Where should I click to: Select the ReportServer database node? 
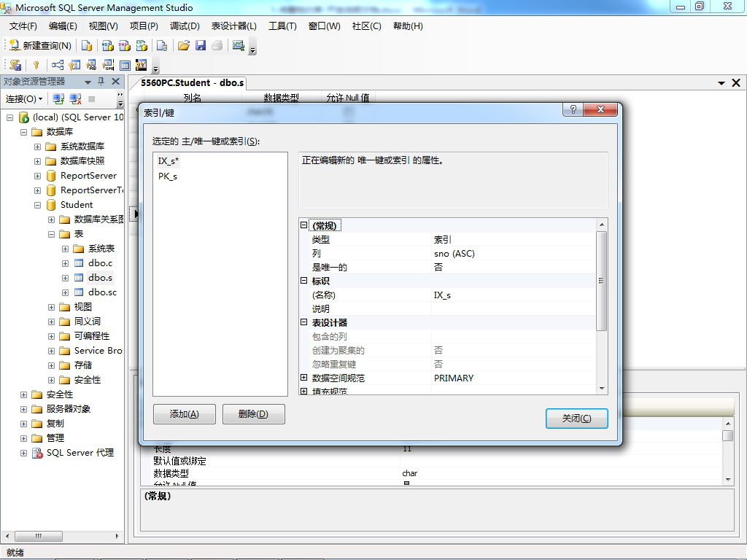point(88,176)
